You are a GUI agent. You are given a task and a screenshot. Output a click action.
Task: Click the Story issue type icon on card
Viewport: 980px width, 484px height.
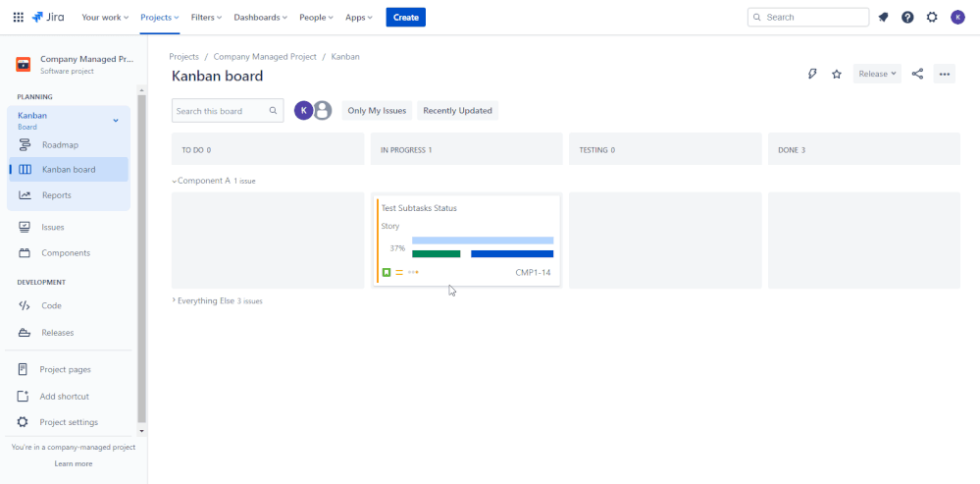coord(387,273)
